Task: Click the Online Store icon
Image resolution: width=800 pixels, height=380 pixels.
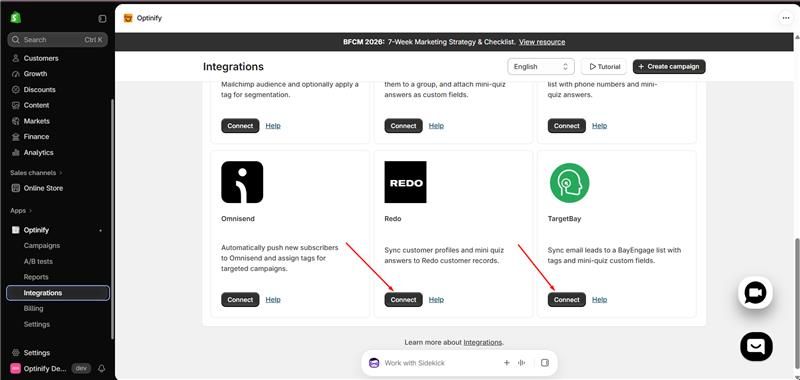Action: coord(16,188)
